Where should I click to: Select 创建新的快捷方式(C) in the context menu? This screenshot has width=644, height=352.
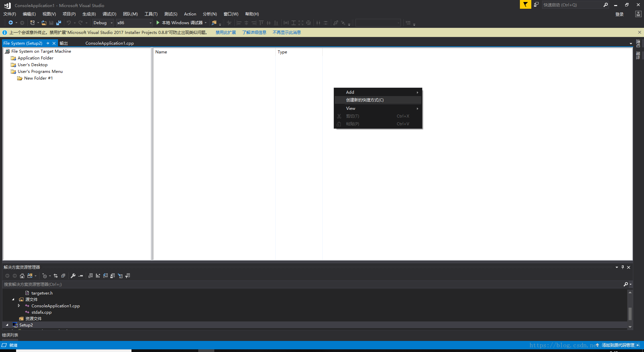378,100
